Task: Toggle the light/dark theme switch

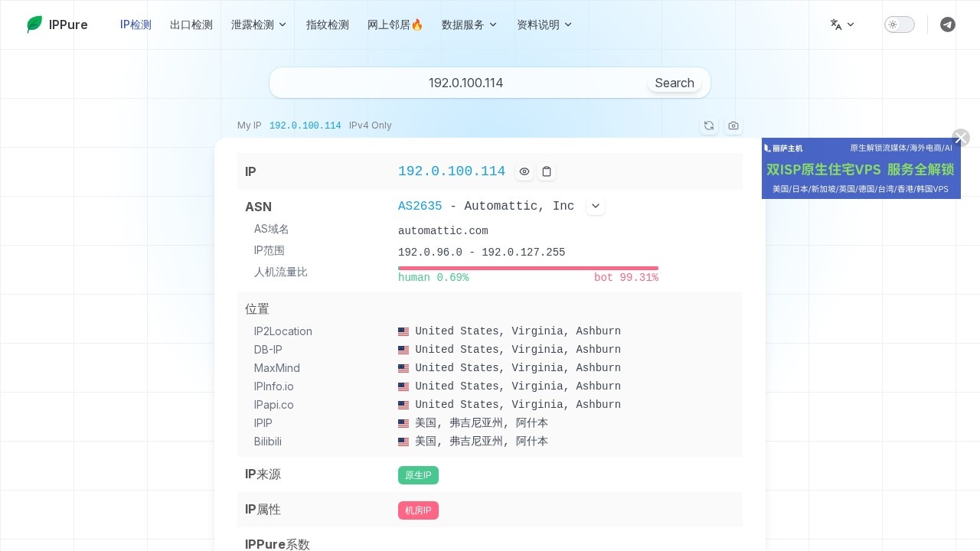Action: tap(899, 24)
